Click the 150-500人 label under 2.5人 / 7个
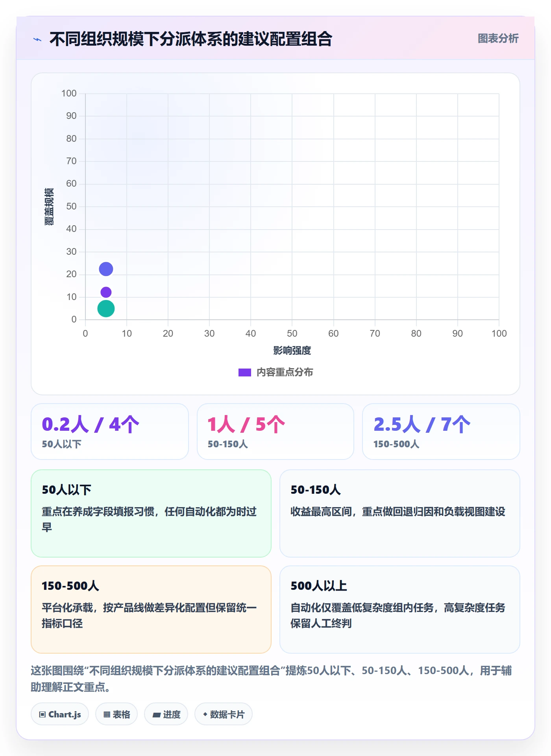The height and width of the screenshot is (756, 551). [396, 444]
